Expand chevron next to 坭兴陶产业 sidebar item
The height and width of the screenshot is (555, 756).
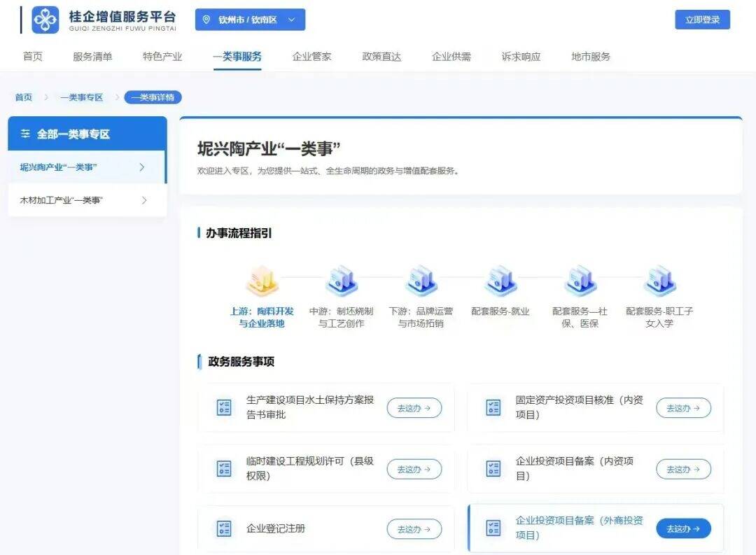tap(142, 167)
